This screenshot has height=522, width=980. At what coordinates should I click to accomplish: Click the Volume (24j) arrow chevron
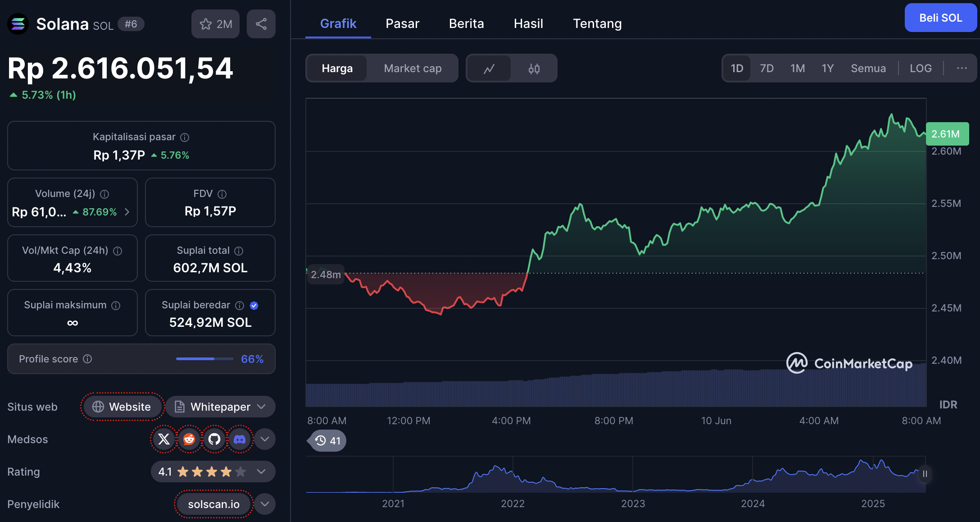(127, 212)
